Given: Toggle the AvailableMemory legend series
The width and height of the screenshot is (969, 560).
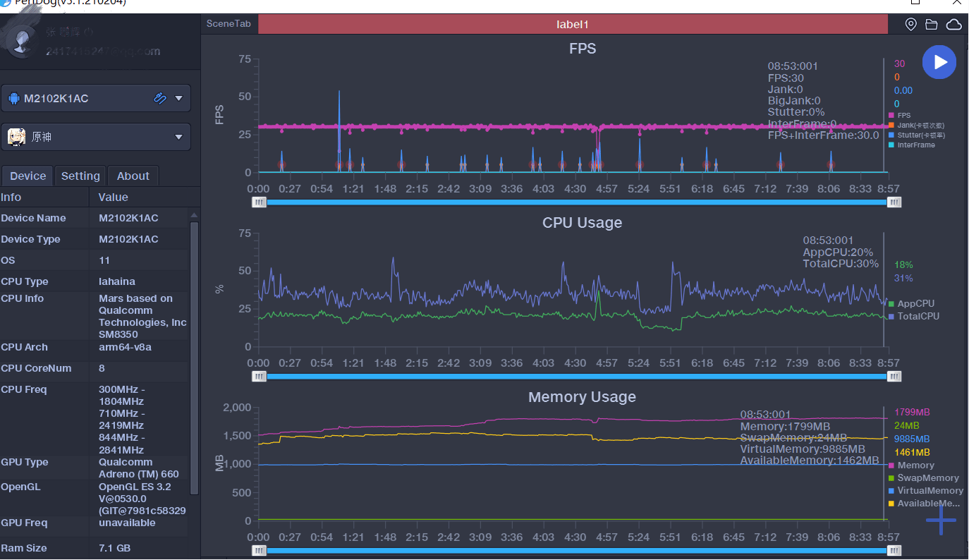Looking at the screenshot, I should pos(924,503).
